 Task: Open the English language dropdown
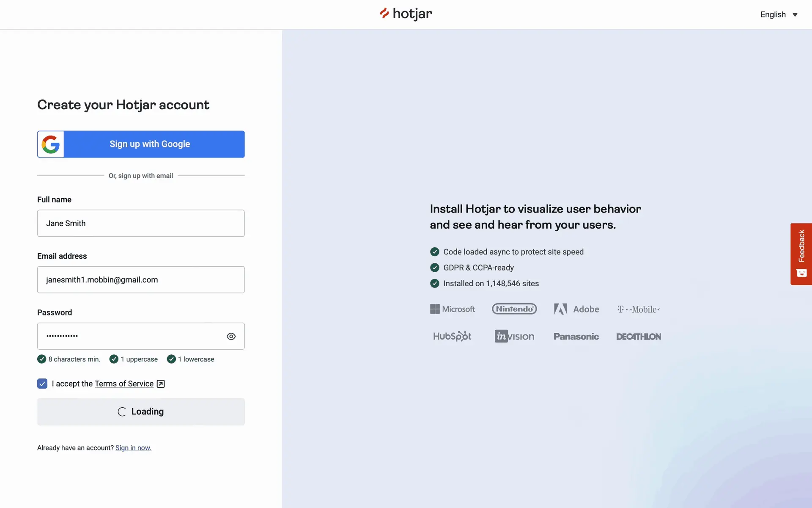click(773, 15)
